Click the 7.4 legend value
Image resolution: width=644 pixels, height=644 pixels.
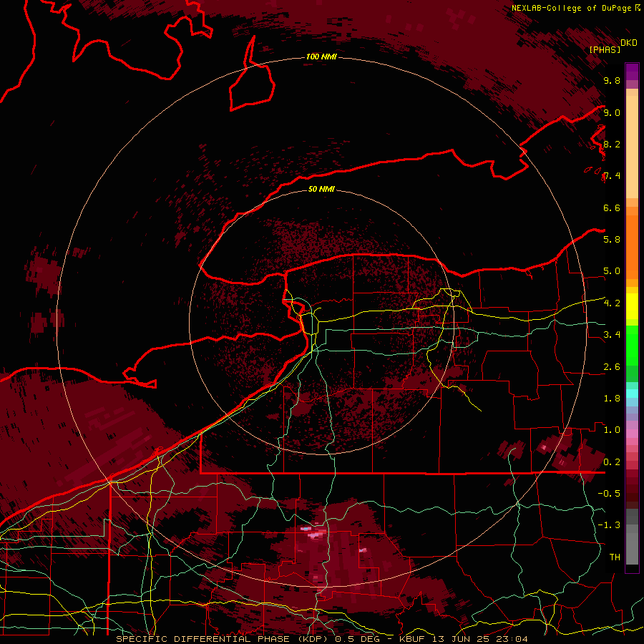tap(612, 176)
